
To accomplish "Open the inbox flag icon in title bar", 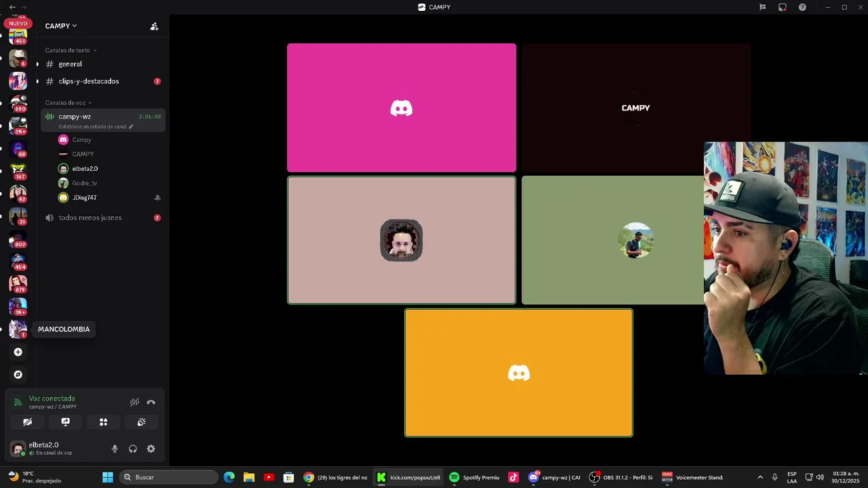I will tap(763, 7).
